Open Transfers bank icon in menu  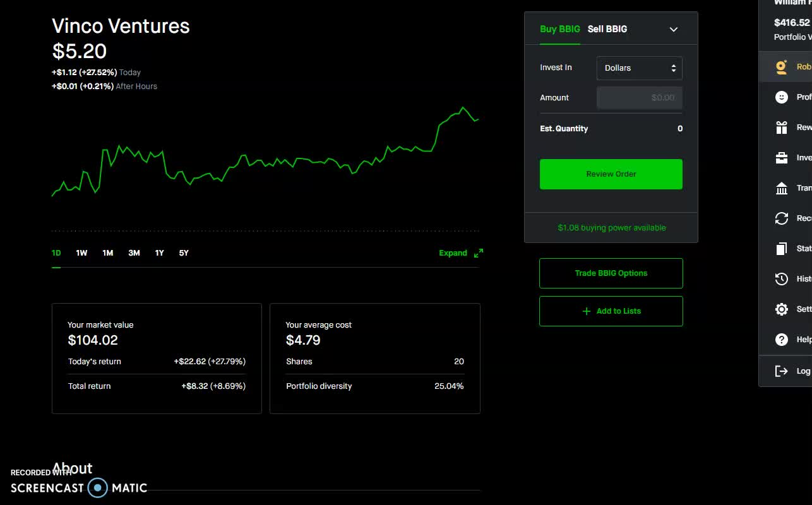click(x=782, y=188)
